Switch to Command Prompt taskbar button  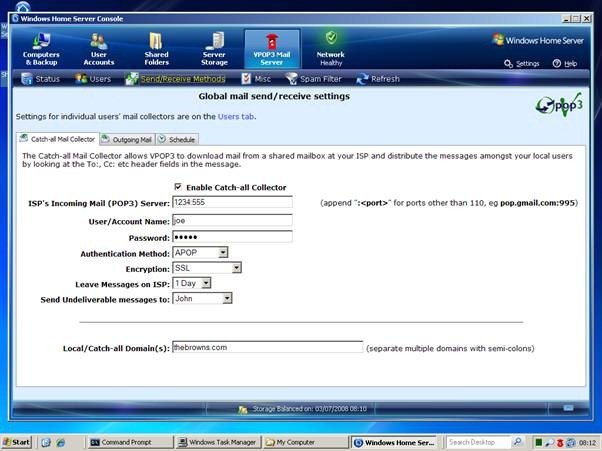pyautogui.click(x=130, y=442)
